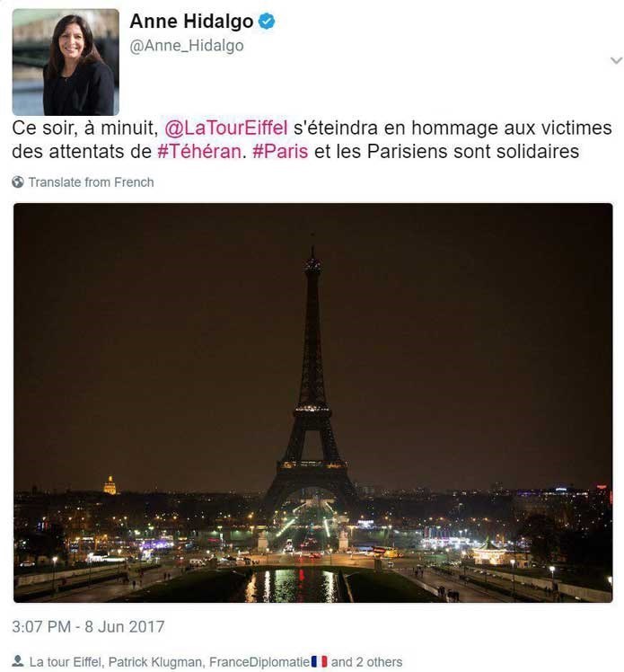
Task: Click the tagged people person icon
Action: click(18, 661)
